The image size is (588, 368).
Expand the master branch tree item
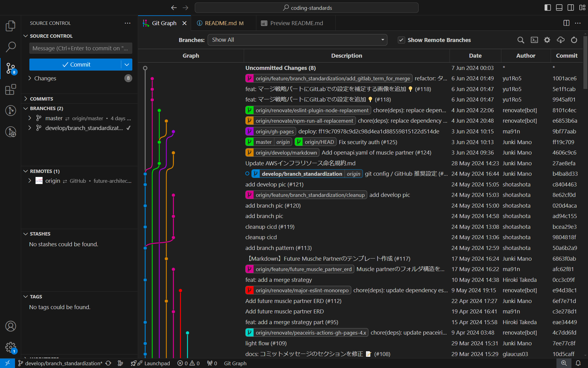click(30, 118)
